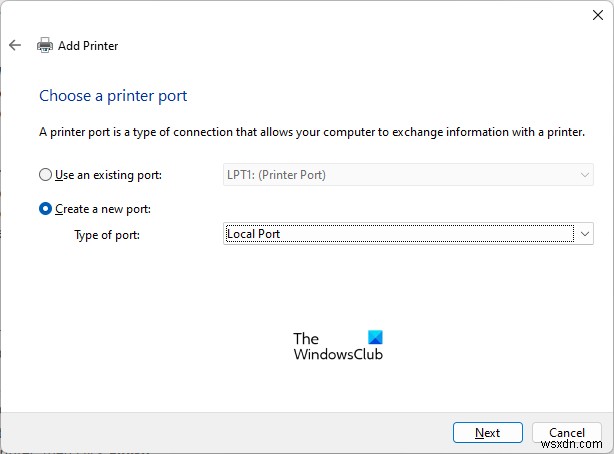Close the Add Printer dialog
Screen dimensions: 614x454
click(x=598, y=15)
